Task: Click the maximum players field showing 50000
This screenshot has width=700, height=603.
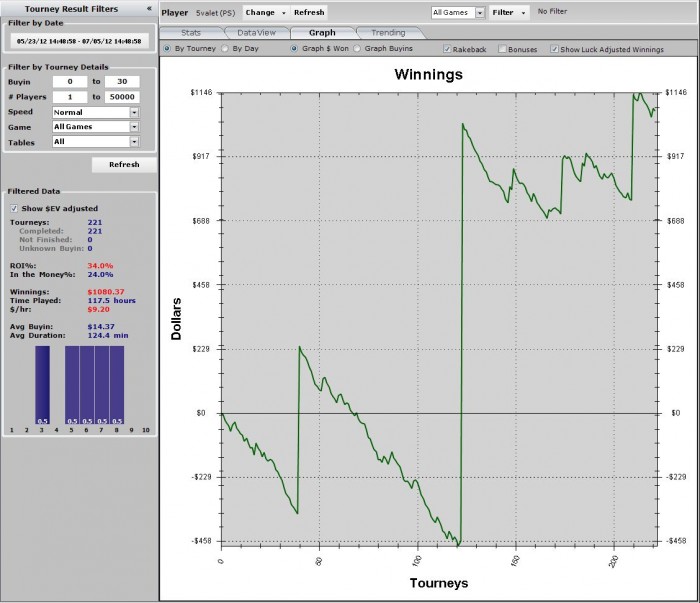Action: (122, 97)
